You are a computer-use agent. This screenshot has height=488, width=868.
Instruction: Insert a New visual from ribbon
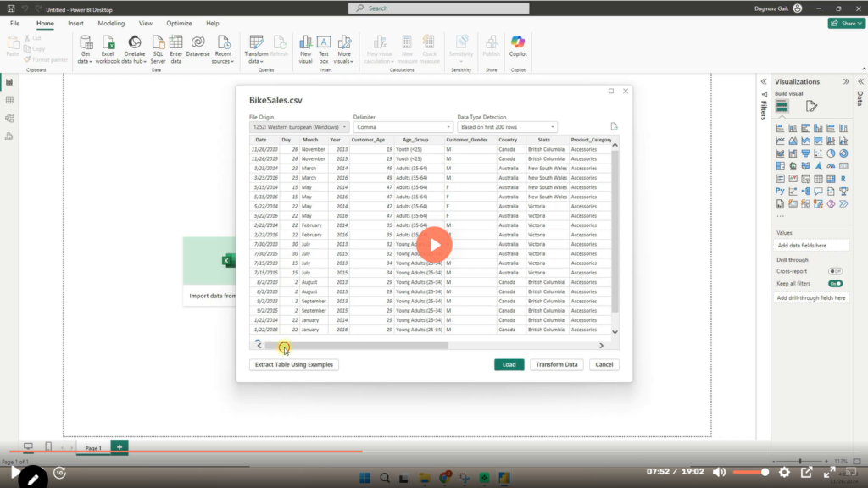(305, 49)
